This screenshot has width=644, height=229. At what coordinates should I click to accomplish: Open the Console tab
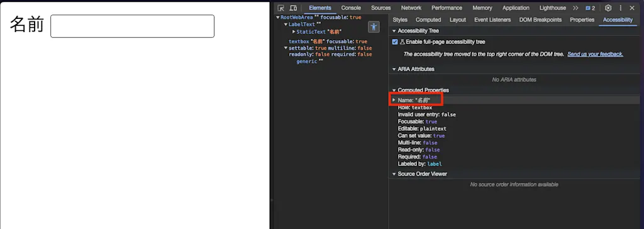click(351, 8)
